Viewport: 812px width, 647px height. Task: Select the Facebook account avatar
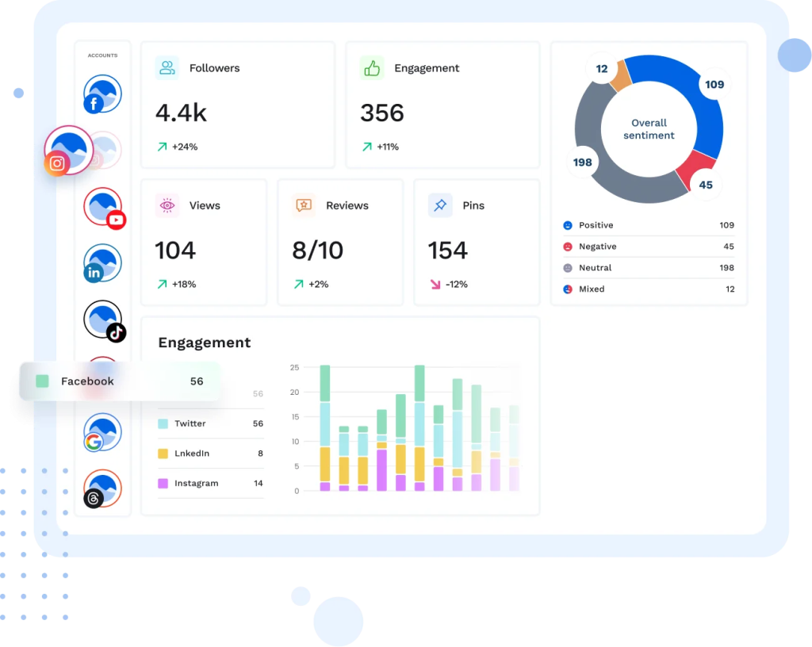[102, 94]
